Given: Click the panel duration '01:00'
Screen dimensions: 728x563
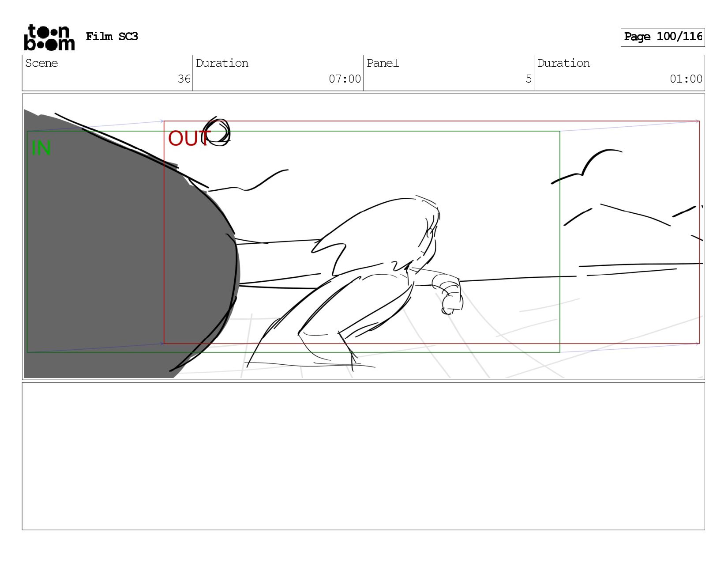Looking at the screenshot, I should coord(686,79).
